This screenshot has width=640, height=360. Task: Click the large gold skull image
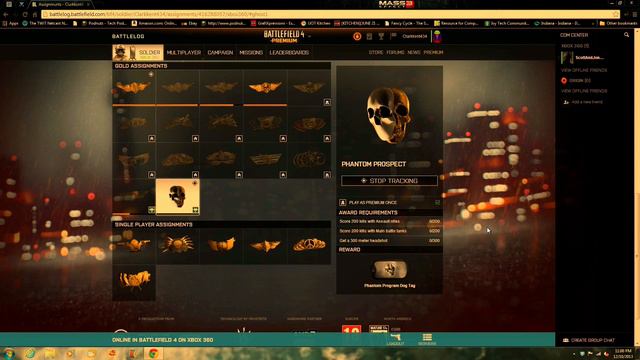click(x=389, y=116)
